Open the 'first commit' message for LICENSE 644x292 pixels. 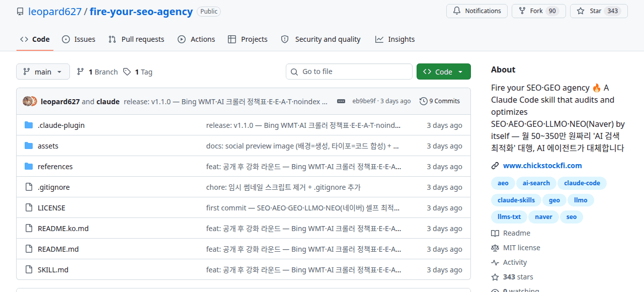(303, 208)
